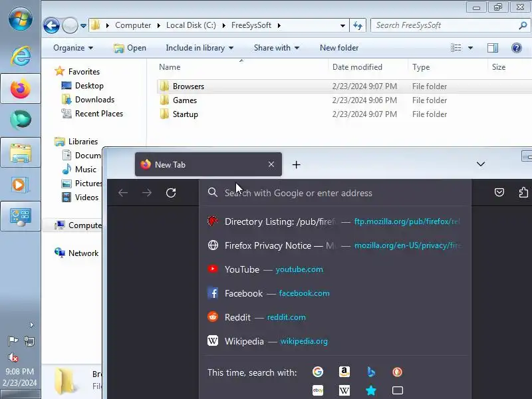Create a New folder
The height and width of the screenshot is (399, 532).
[339, 48]
